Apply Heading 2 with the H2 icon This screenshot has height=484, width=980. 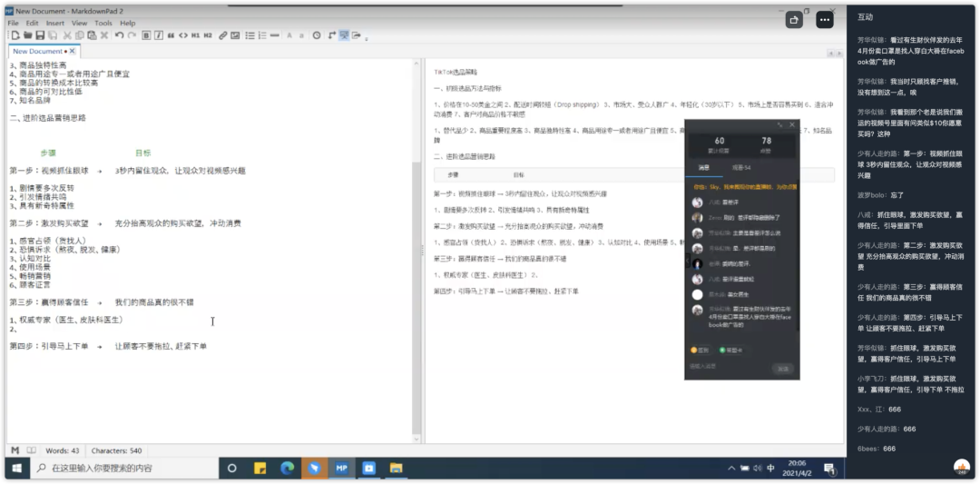point(208,35)
